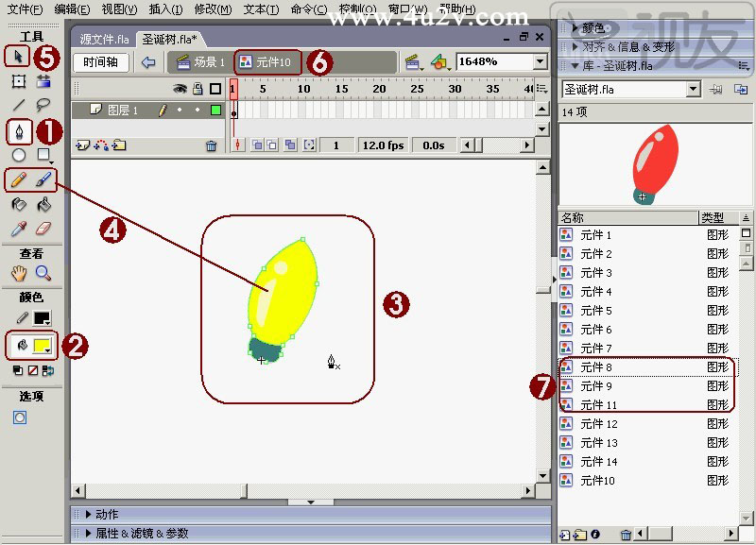
Task: Select the Pen tool
Action: pos(19,131)
